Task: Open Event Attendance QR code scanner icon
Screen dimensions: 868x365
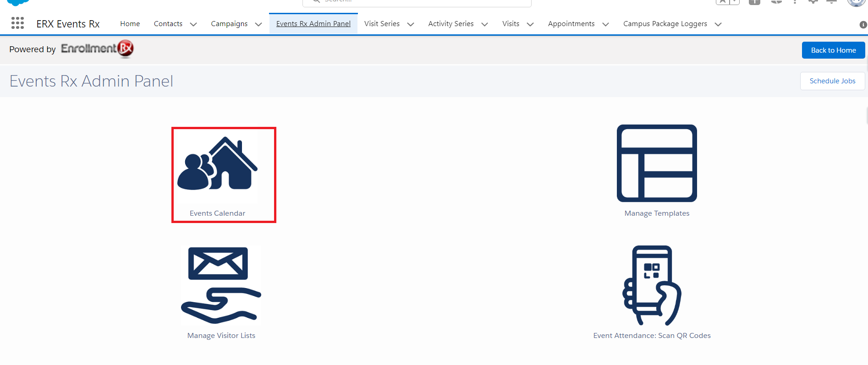Action: (652, 285)
